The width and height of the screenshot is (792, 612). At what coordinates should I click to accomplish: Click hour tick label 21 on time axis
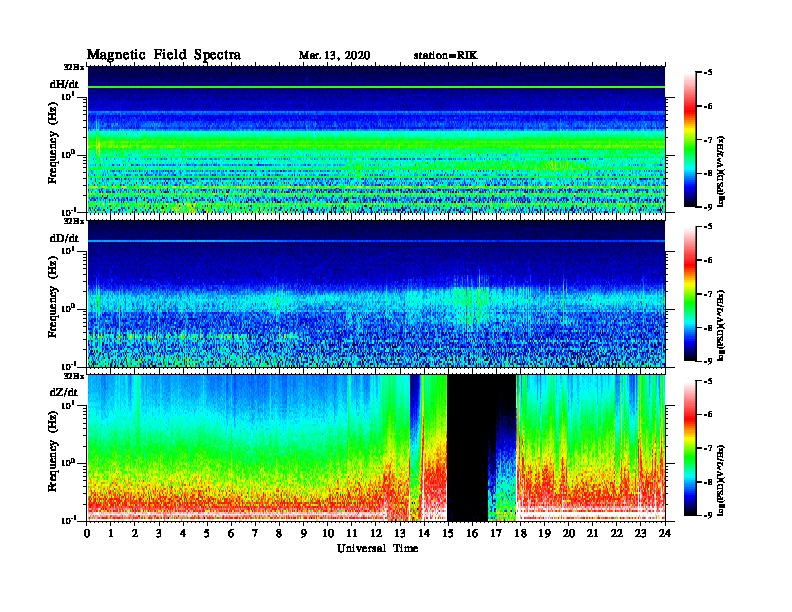[x=592, y=534]
